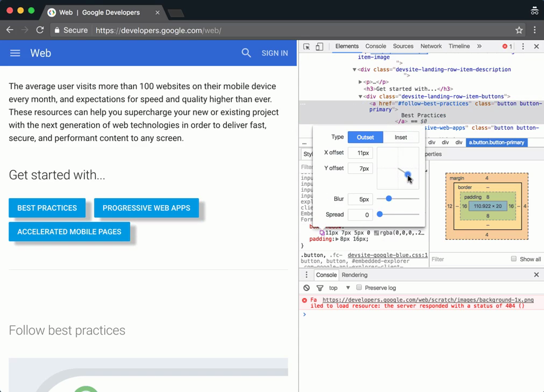The width and height of the screenshot is (544, 392).
Task: Toggle the device toolbar icon
Action: (x=319, y=47)
